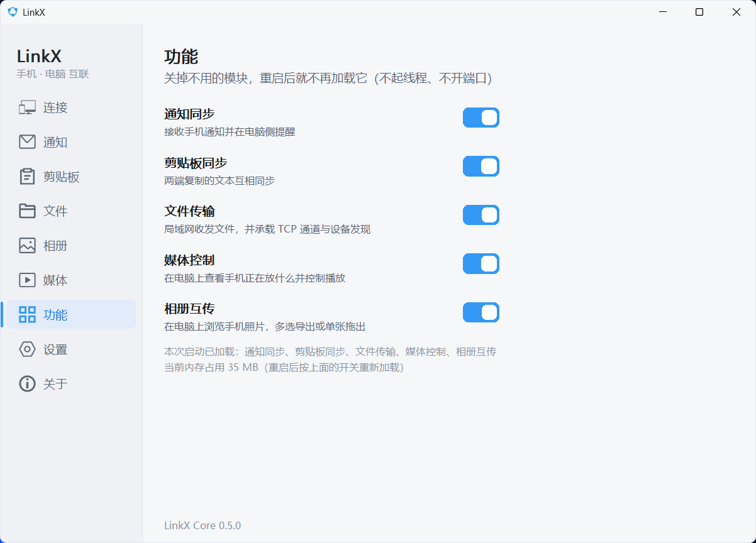Click the 媒体 play icon
756x543 pixels.
(x=27, y=280)
